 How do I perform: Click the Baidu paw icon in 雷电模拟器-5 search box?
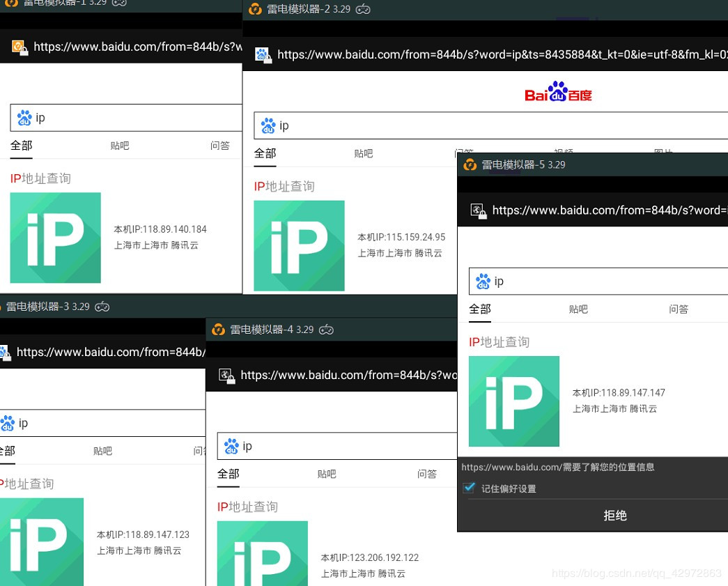click(483, 282)
